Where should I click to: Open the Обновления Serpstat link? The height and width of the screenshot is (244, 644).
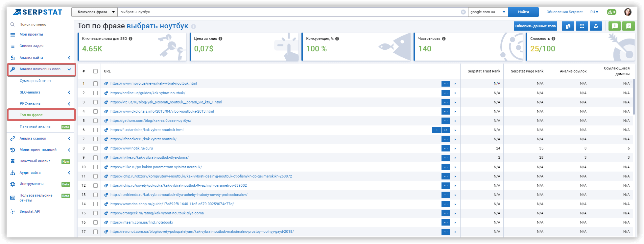[x=564, y=12]
